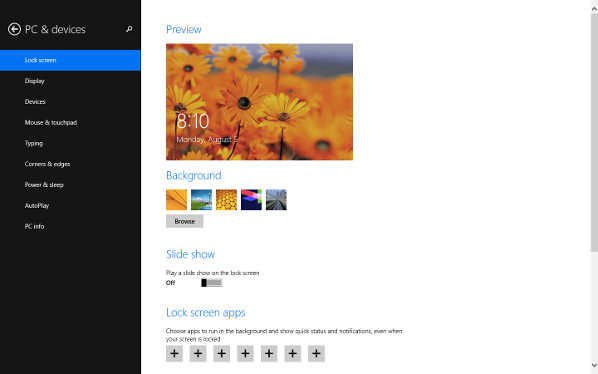Turn on the lock screen slide show switch
The height and width of the screenshot is (374, 598).
pos(212,283)
